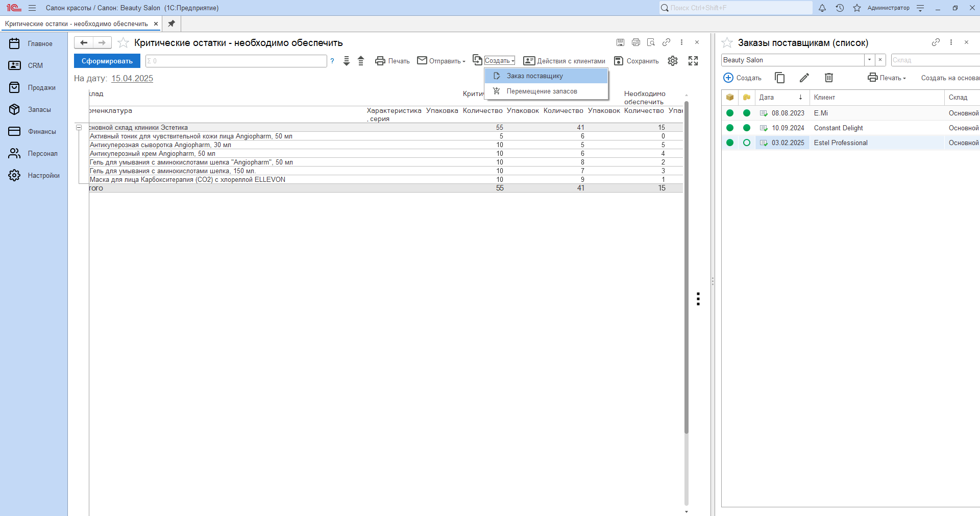This screenshot has height=516, width=980.
Task: Select Перемещение запасов from Создать menu
Action: 546,91
